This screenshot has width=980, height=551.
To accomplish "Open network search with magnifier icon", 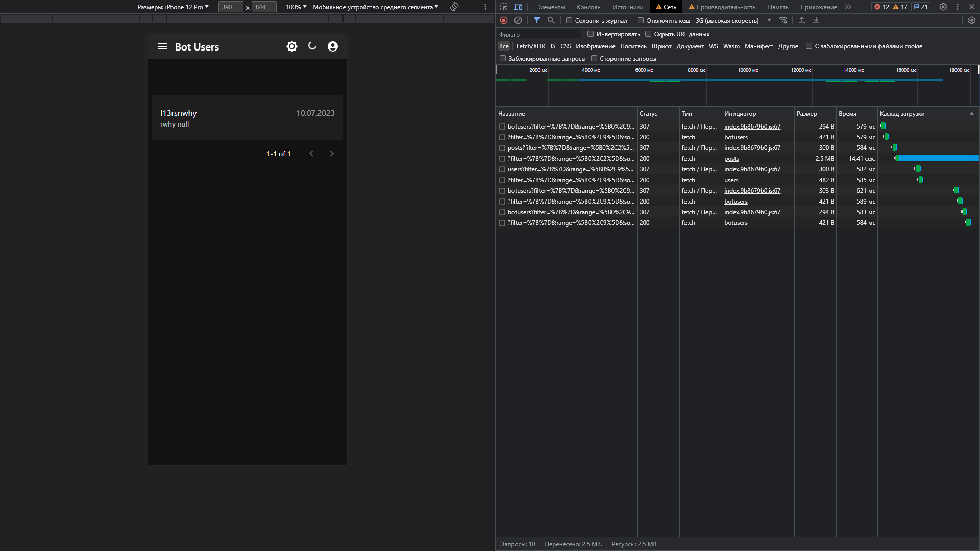I will 551,20.
